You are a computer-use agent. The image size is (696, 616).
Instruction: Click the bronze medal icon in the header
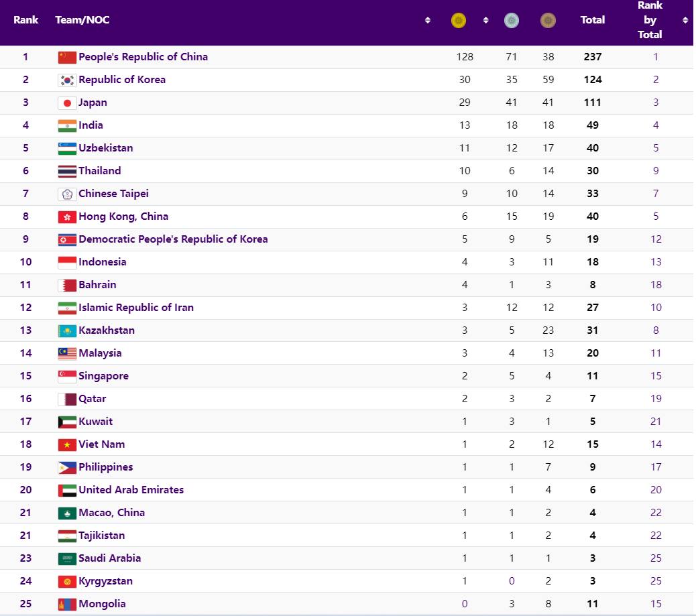[x=548, y=20]
